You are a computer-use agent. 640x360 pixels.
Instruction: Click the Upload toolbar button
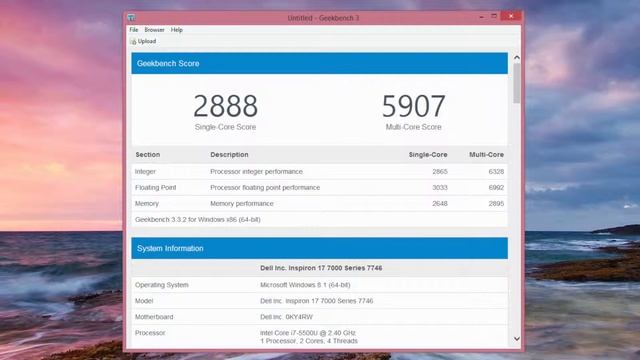point(143,41)
